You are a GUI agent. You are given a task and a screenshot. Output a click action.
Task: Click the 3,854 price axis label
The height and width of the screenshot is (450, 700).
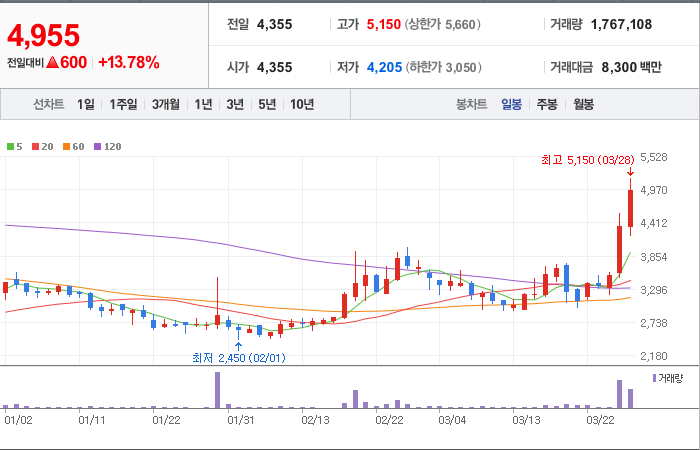click(x=654, y=257)
